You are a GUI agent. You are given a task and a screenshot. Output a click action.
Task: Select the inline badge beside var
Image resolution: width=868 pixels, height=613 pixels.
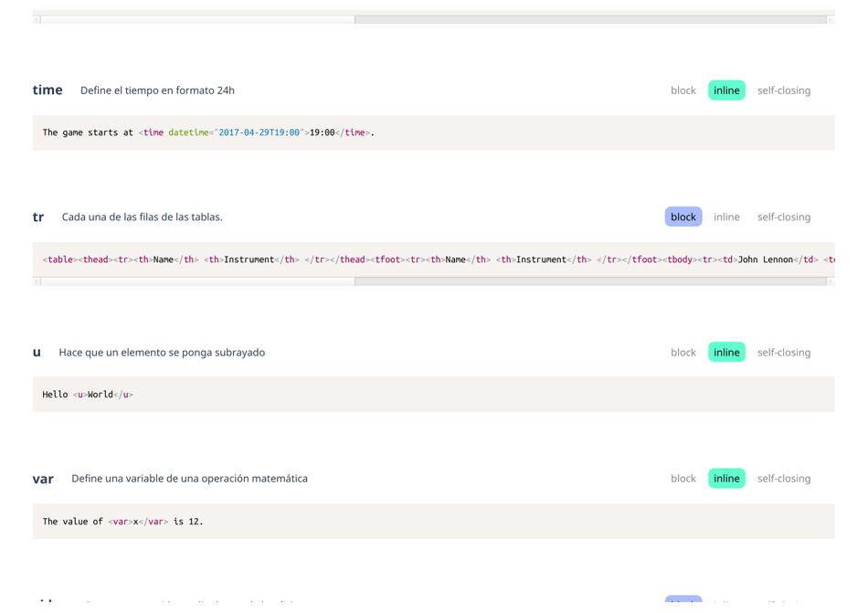(726, 478)
